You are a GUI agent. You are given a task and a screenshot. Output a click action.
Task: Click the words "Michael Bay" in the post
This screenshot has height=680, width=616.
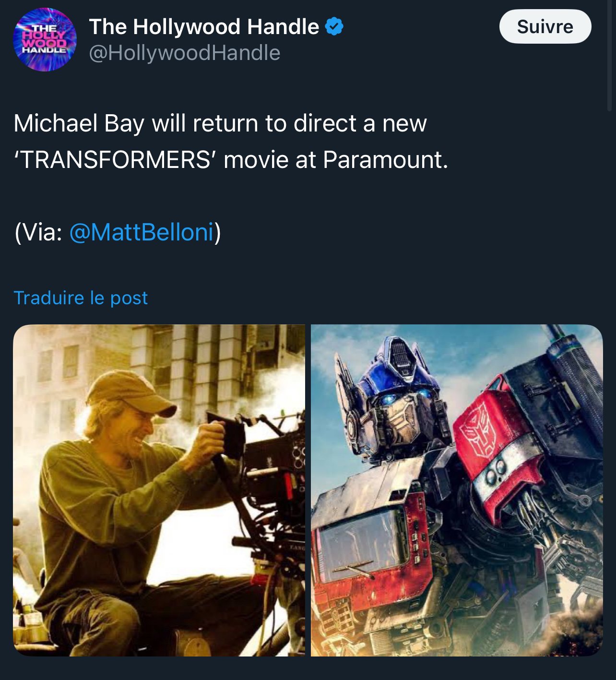pyautogui.click(x=79, y=123)
